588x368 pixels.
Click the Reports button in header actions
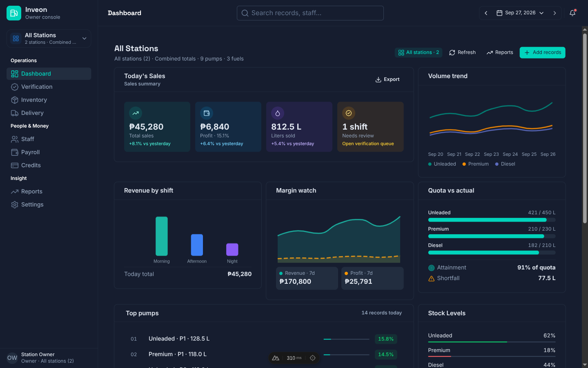(500, 52)
